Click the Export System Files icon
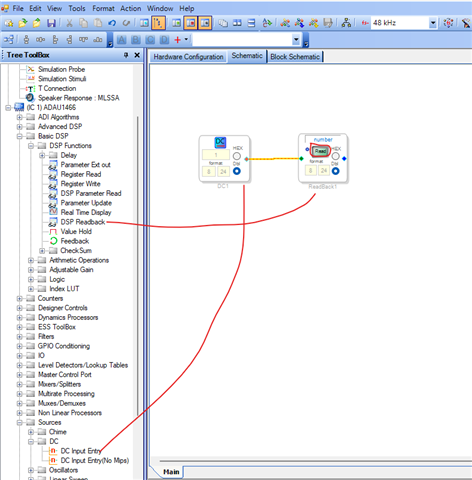Viewport: 472px width, 480px height. tap(328, 23)
